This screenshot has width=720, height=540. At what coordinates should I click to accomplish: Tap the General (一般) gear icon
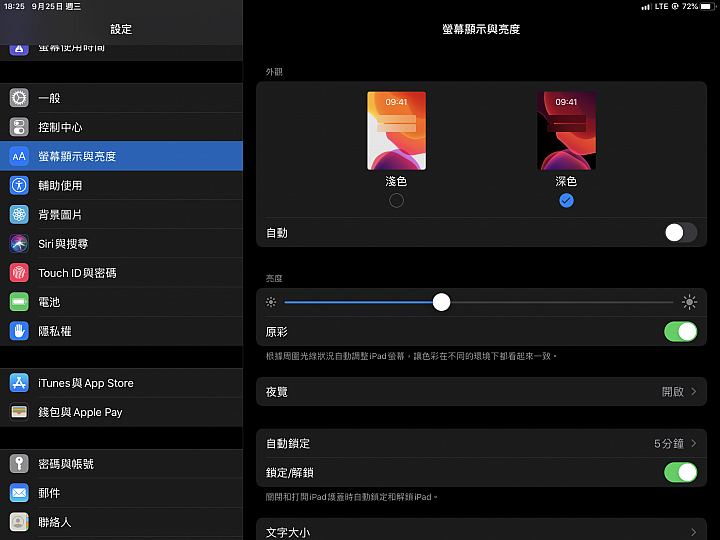[x=19, y=98]
